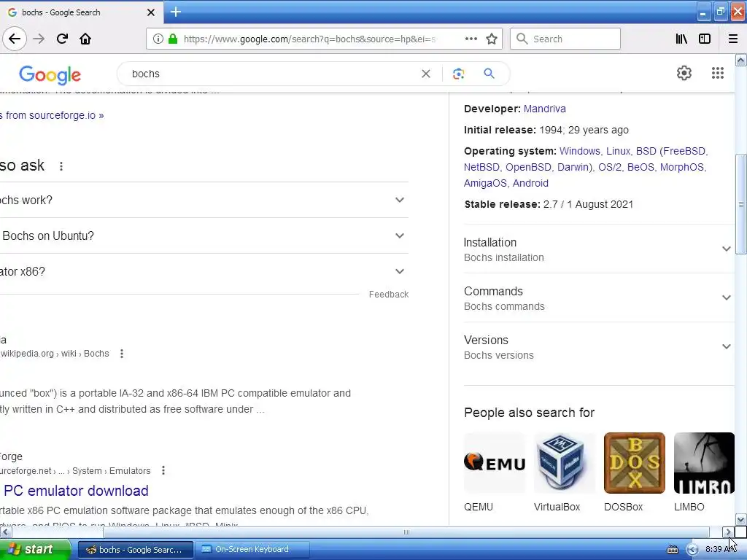Screen dimensions: 747x560
Task: Click the green secure padlock icon
Action: click(x=173, y=39)
